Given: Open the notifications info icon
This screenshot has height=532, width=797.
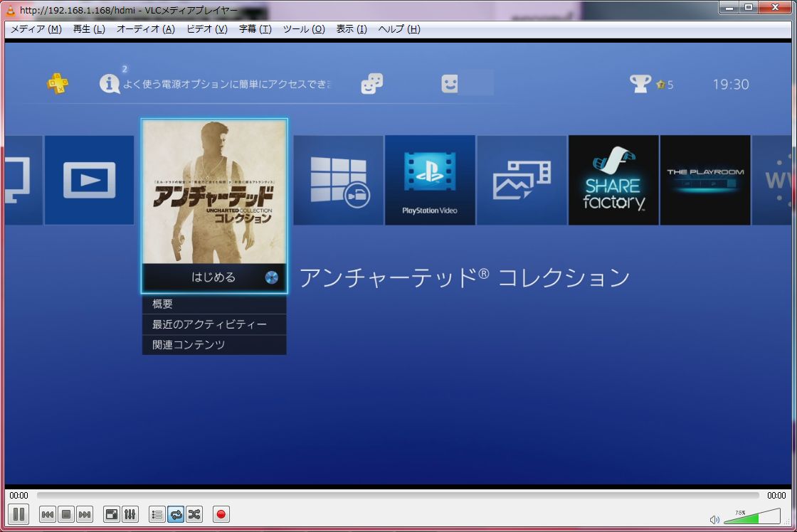Looking at the screenshot, I should pyautogui.click(x=110, y=83).
